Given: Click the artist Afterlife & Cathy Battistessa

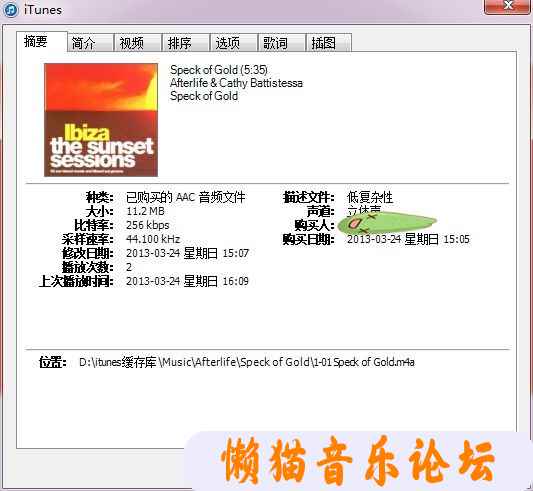Looking at the screenshot, I should pyautogui.click(x=237, y=83).
